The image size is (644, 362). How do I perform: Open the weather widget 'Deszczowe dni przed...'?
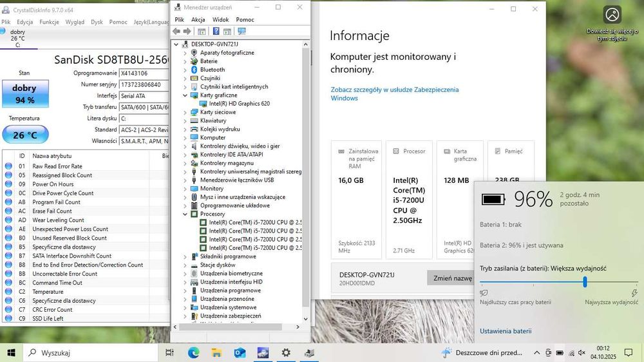482,352
